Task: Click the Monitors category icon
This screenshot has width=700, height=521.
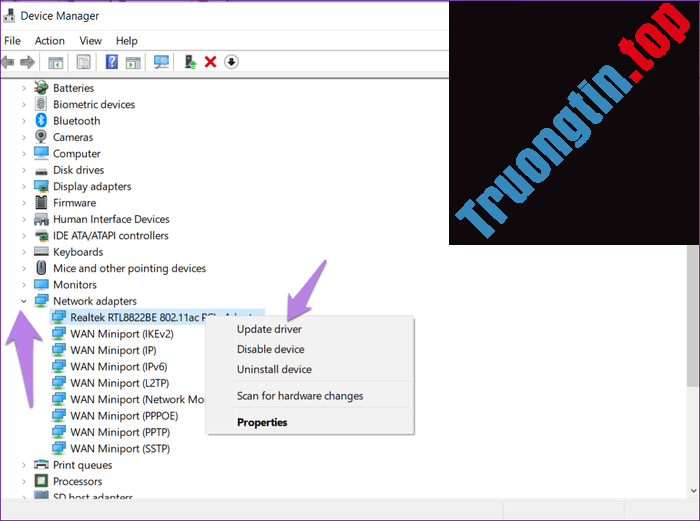Action: coord(41,284)
